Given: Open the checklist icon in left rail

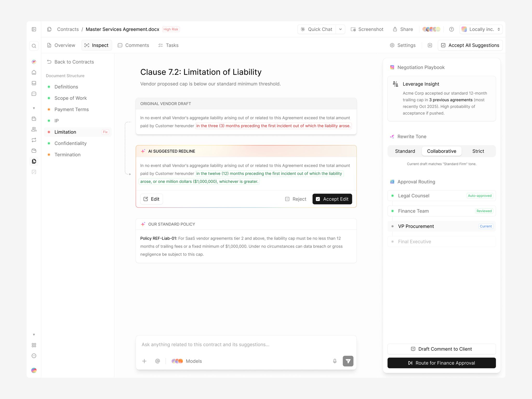Looking at the screenshot, I should pyautogui.click(x=34, y=172).
